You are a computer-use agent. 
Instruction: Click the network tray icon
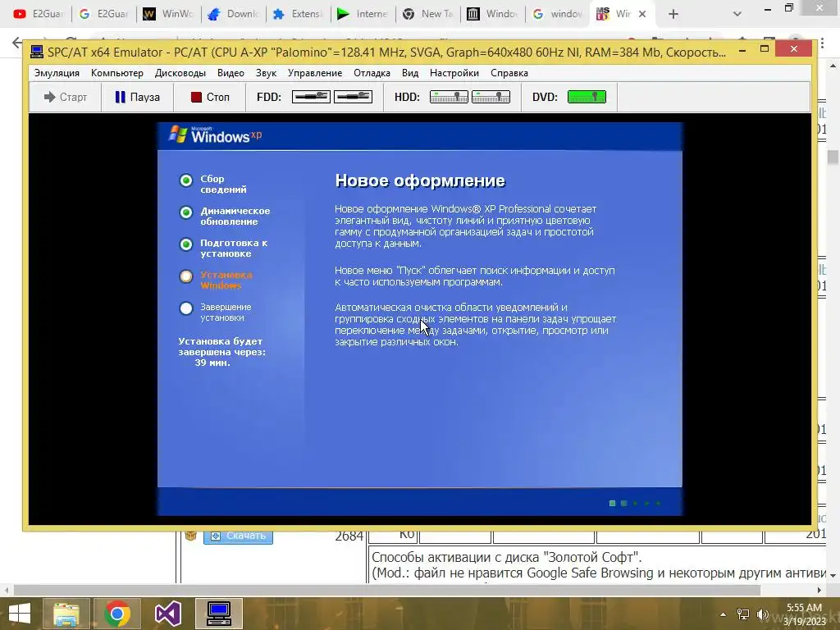pos(742,614)
